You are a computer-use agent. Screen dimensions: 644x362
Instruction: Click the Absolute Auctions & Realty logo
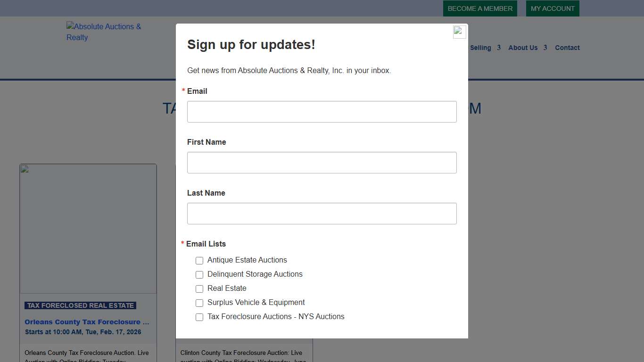tap(104, 32)
